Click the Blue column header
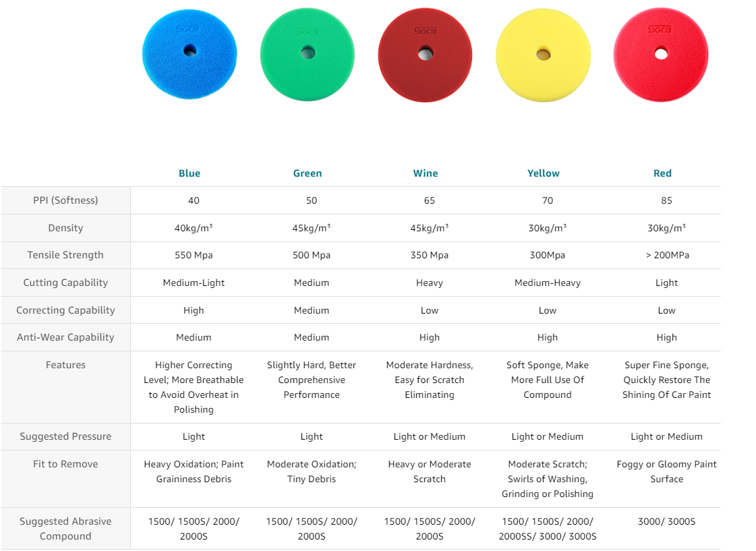The width and height of the screenshot is (756, 551). click(x=190, y=173)
